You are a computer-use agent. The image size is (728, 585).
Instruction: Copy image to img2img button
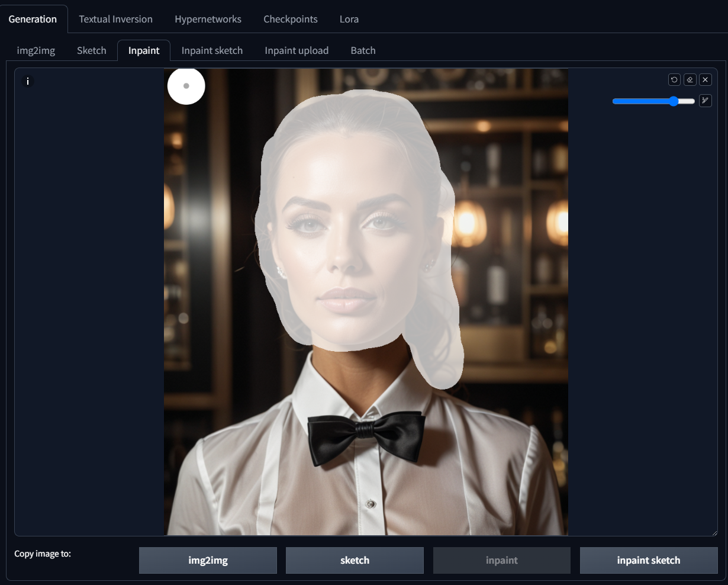pos(208,560)
